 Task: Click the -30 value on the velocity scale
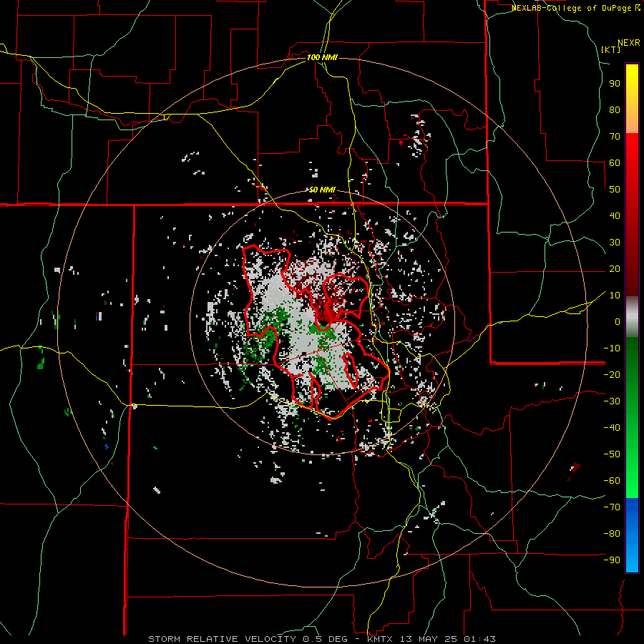[x=612, y=401]
